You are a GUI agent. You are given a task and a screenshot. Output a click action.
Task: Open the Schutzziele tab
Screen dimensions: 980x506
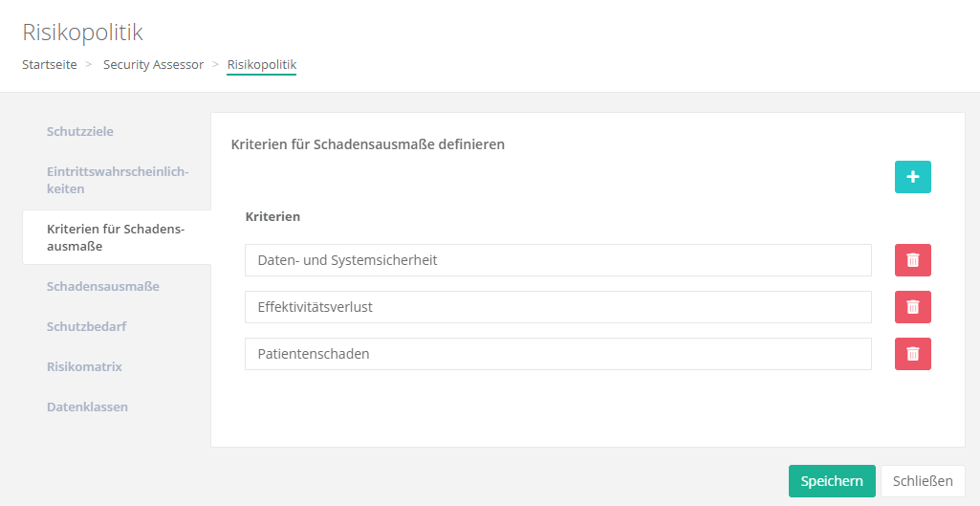87,131
